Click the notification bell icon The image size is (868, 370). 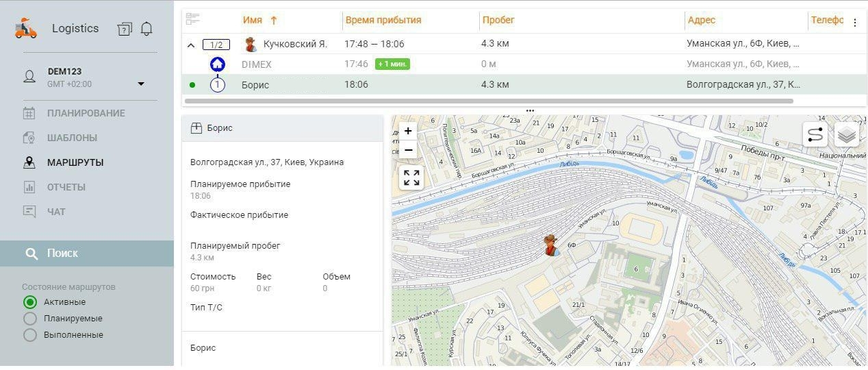point(146,29)
